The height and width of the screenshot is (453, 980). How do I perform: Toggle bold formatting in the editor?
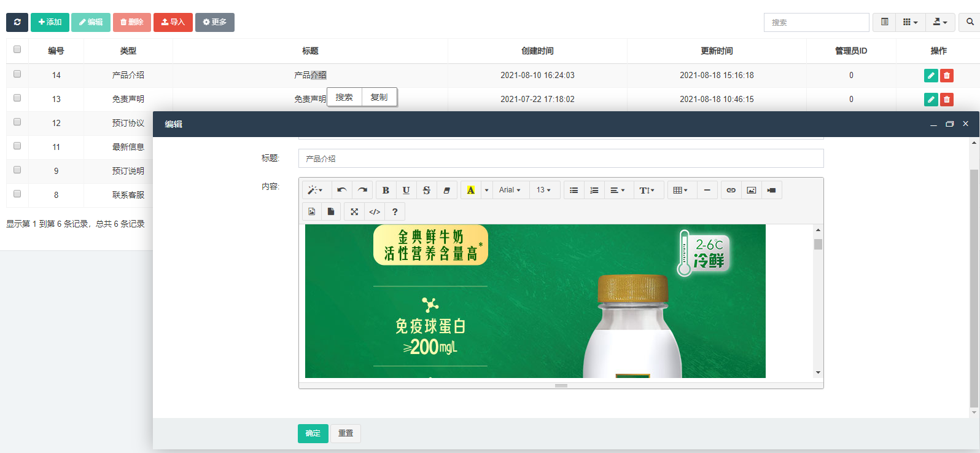(x=386, y=191)
